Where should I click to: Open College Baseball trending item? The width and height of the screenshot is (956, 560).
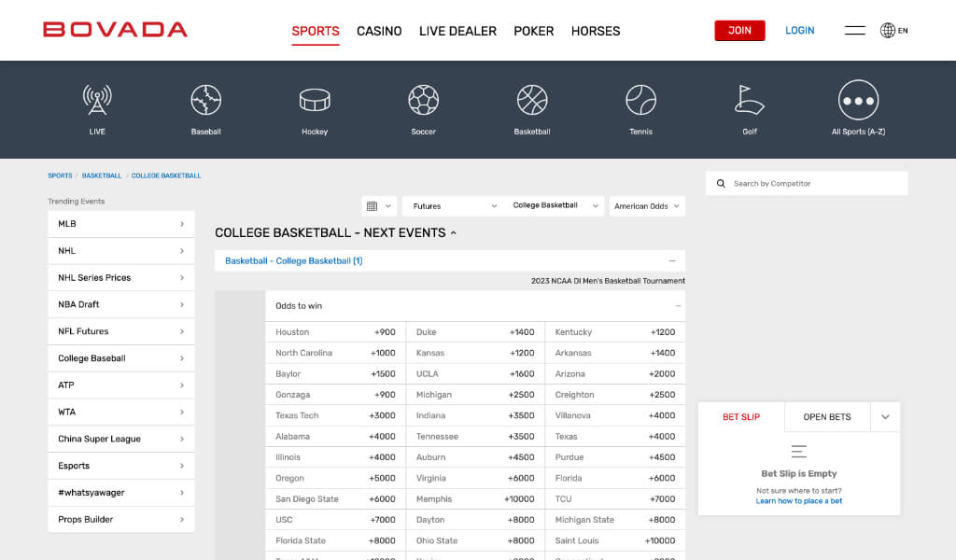(121, 358)
